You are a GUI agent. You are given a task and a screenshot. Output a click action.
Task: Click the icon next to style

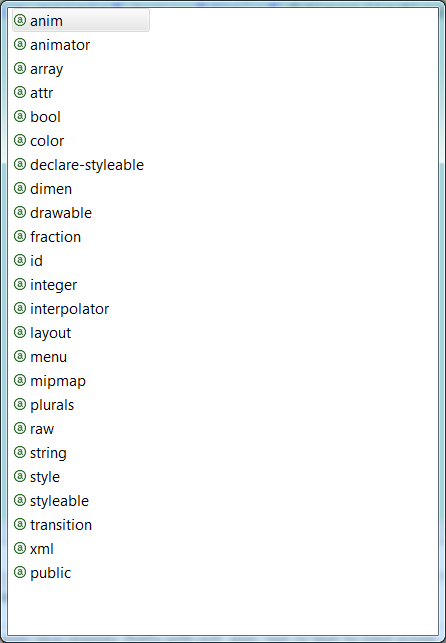tap(20, 476)
